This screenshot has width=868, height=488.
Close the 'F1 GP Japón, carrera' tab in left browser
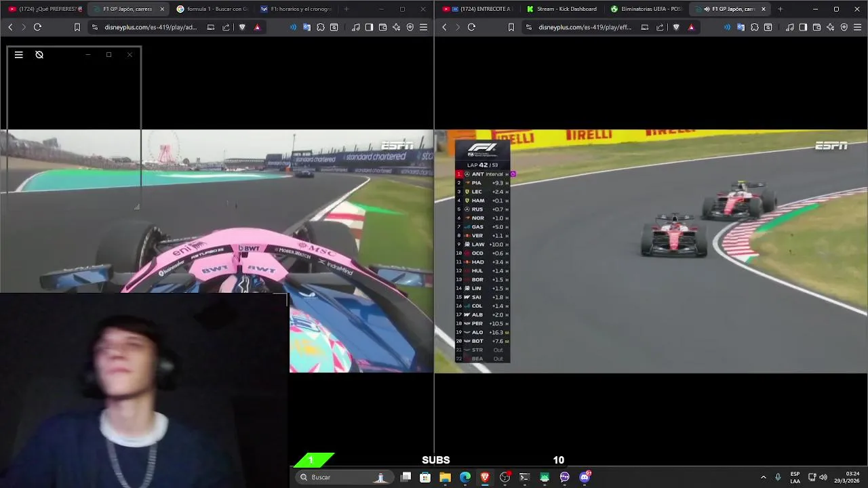coord(162,9)
